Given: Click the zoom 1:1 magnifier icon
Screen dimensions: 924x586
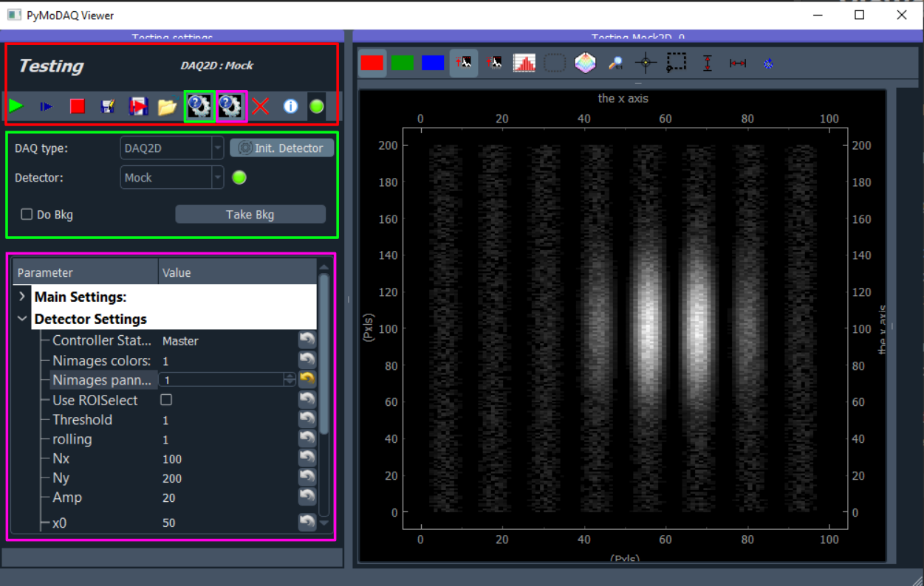Looking at the screenshot, I should 615,63.
